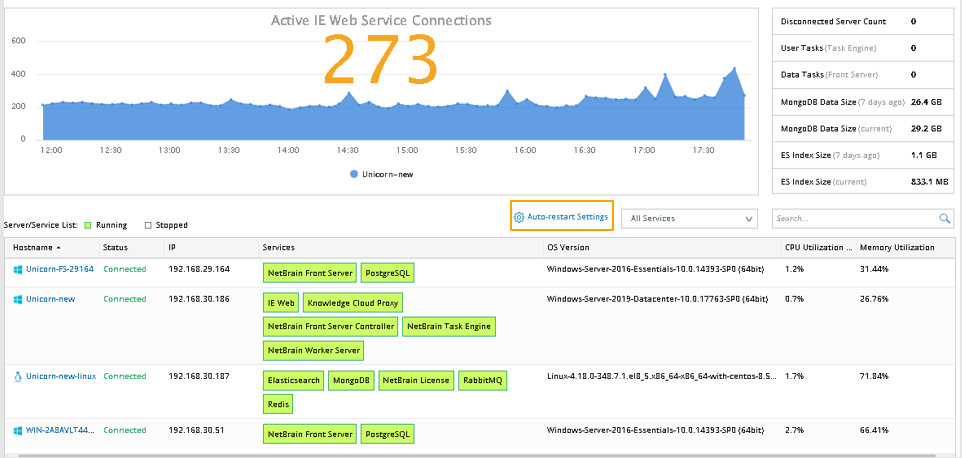
Task: Click Windows icon beside Unicorn-new hostname
Action: point(18,299)
